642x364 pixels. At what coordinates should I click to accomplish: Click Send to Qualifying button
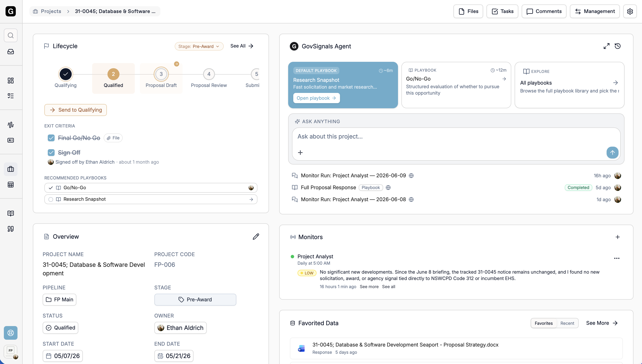pyautogui.click(x=76, y=110)
